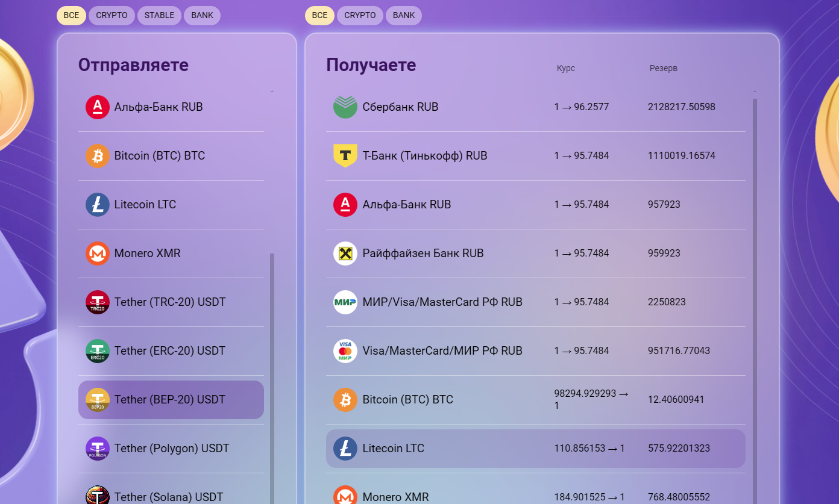839x504 pixels.
Task: Select CRYPTO filter above Получаете
Action: point(360,16)
